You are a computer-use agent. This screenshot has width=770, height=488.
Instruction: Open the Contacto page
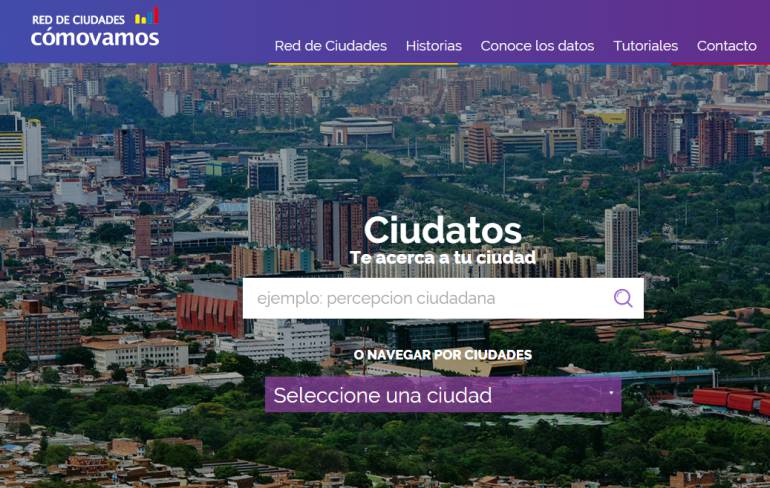(x=726, y=46)
